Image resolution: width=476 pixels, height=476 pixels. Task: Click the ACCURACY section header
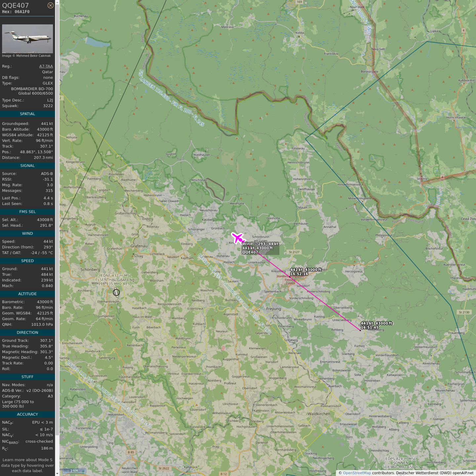click(x=27, y=414)
